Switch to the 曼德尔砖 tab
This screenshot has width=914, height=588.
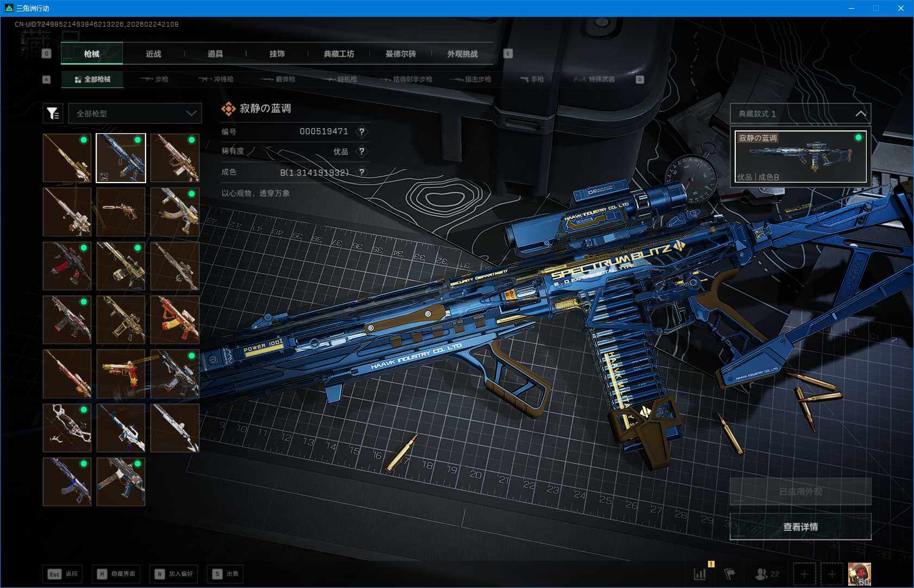click(401, 54)
